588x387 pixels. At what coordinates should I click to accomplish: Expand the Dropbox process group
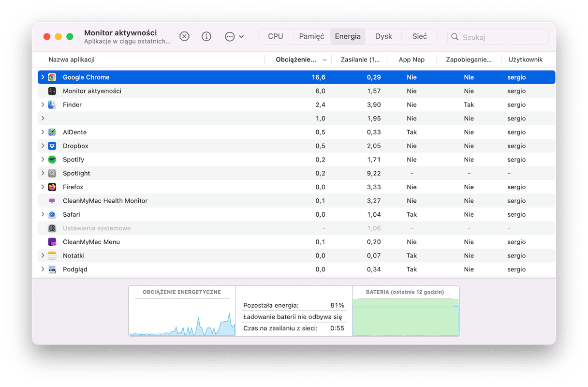(43, 146)
